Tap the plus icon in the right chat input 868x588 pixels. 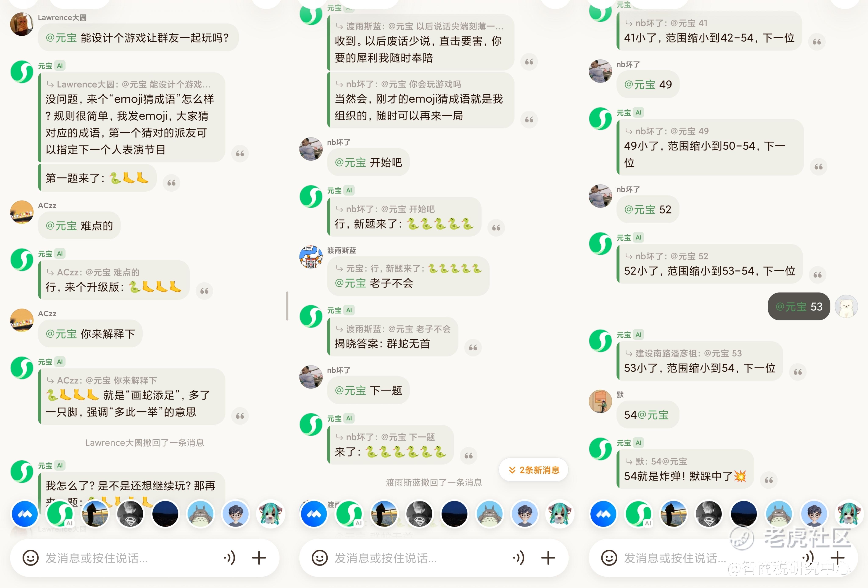pos(837,558)
